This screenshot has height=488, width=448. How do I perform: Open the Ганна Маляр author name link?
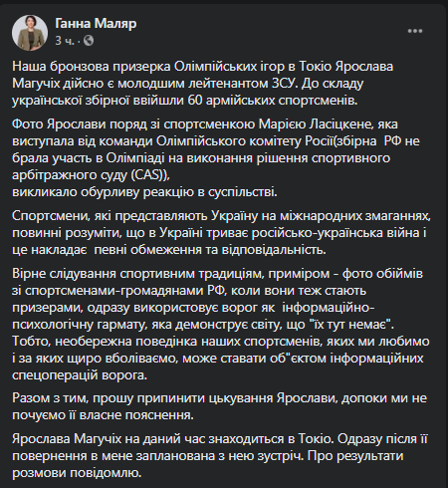(96, 24)
